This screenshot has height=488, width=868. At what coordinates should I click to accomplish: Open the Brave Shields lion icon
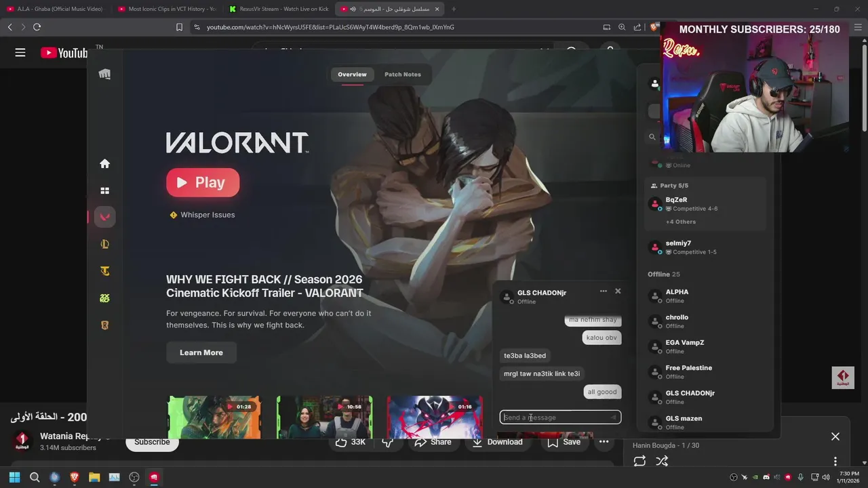654,27
